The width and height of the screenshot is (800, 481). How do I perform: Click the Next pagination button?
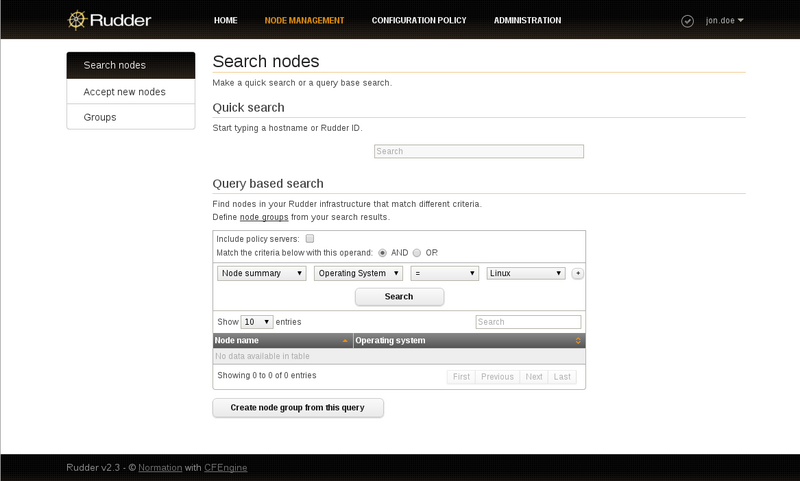point(534,377)
